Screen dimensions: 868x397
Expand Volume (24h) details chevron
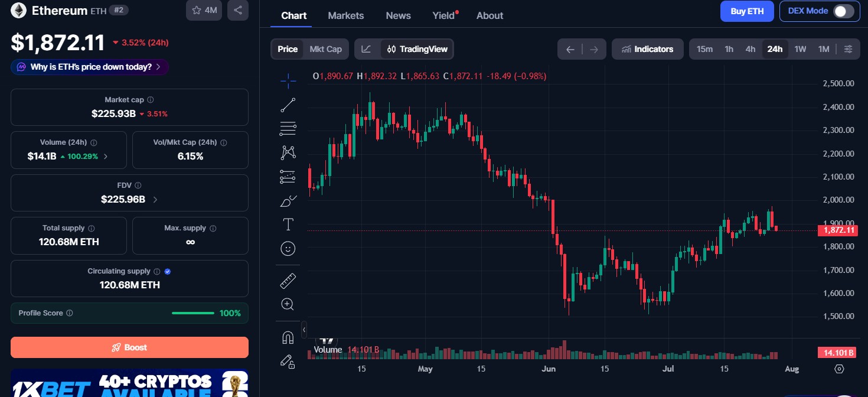point(106,157)
